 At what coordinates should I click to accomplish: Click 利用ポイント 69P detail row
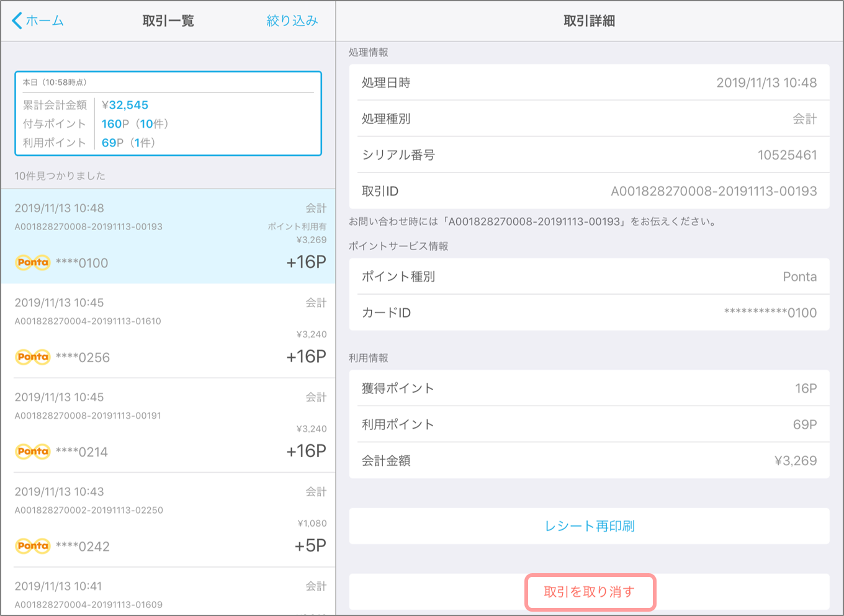tap(589, 424)
